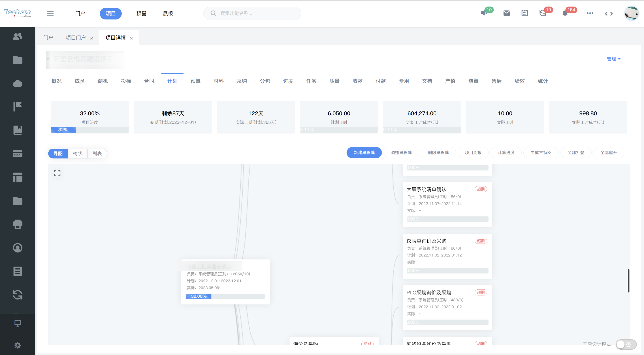The image size is (644, 355).
Task: Open the 预警 top menu
Action: pos(141,13)
